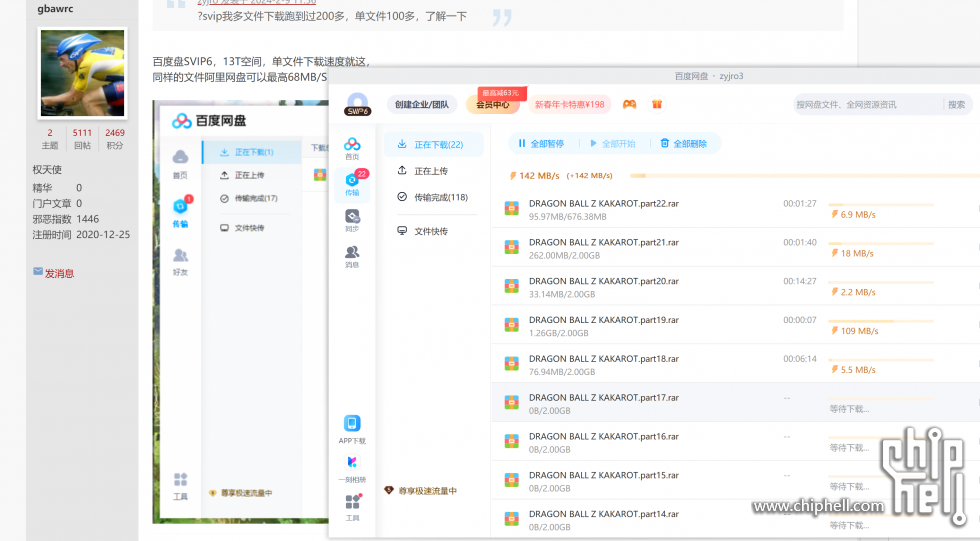The image size is (980, 541).
Task: Click the 尊享极速流量中 diamond icon, front window
Action: point(389,490)
